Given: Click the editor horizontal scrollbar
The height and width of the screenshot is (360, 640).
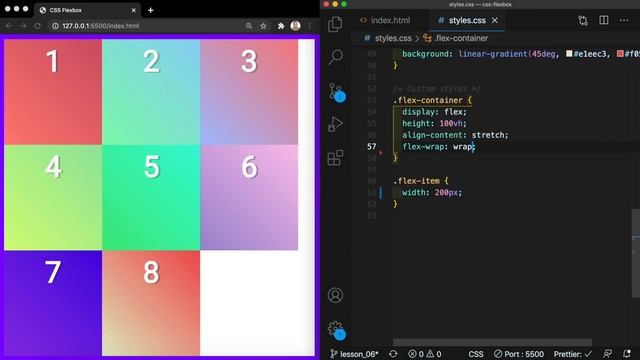Looking at the screenshot, I should point(492,342).
